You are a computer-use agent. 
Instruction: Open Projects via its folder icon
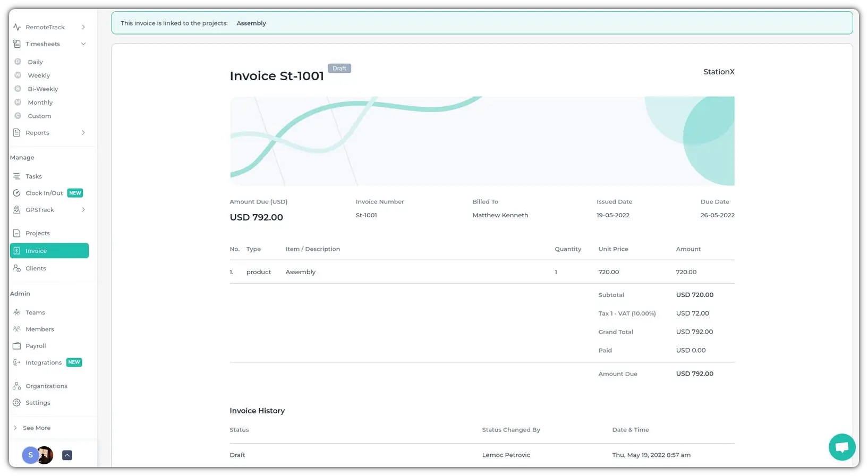tap(16, 233)
